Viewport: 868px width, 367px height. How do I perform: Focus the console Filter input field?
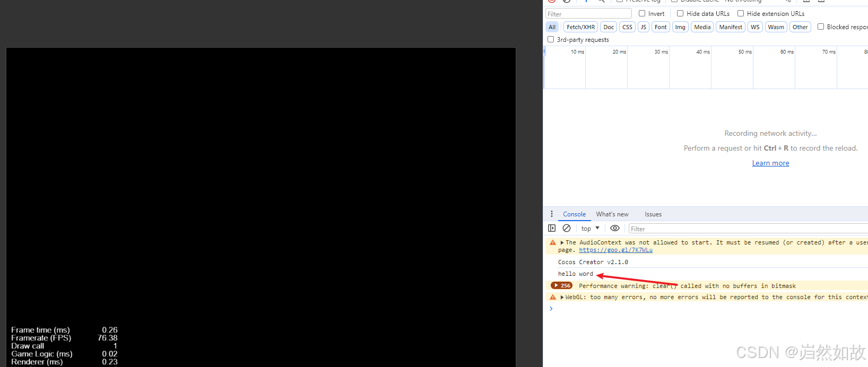point(748,229)
